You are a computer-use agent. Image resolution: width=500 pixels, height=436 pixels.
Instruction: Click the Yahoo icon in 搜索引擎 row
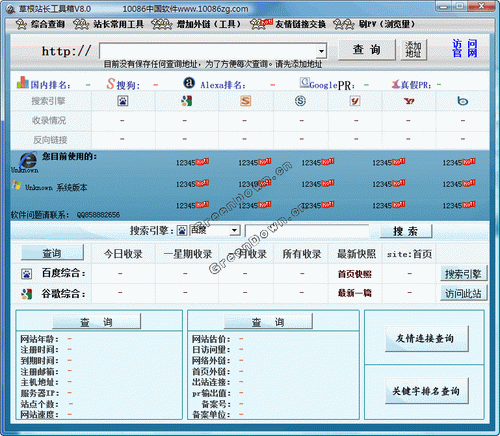pyautogui.click(x=409, y=101)
